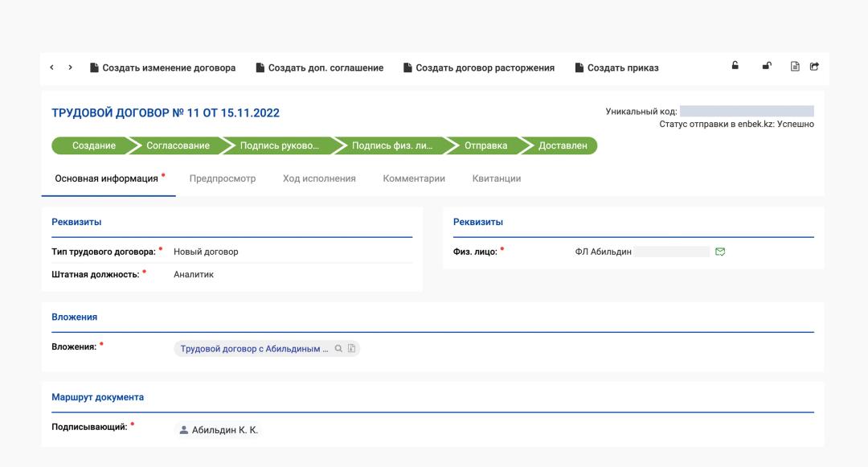
Task: Click the magnifier icon on the attachment
Action: (338, 349)
